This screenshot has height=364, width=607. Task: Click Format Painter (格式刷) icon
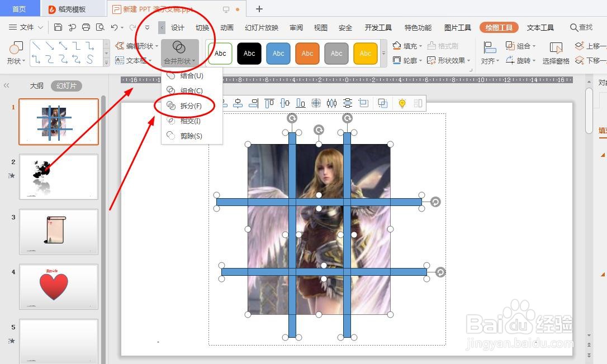431,46
